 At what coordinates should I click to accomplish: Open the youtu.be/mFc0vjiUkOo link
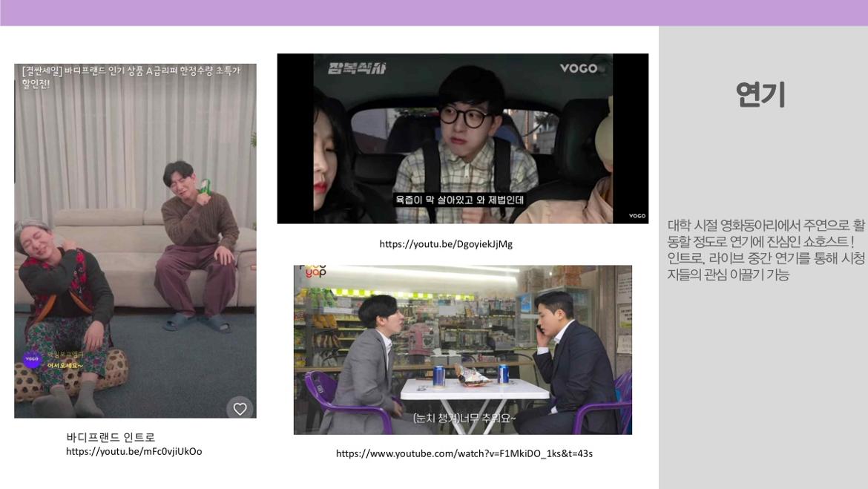(134, 451)
